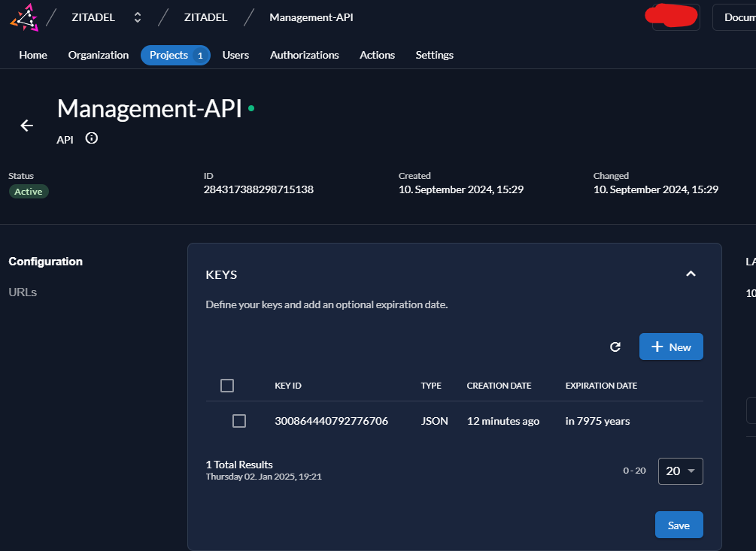Click the Projects count badge 1
Viewport: 756px width, 551px height.
tap(200, 56)
